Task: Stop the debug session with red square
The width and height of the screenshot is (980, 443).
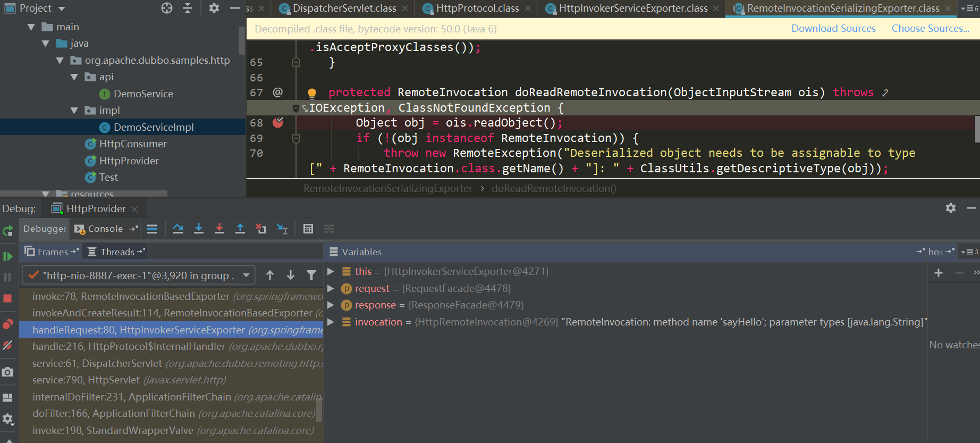Action: [x=7, y=298]
